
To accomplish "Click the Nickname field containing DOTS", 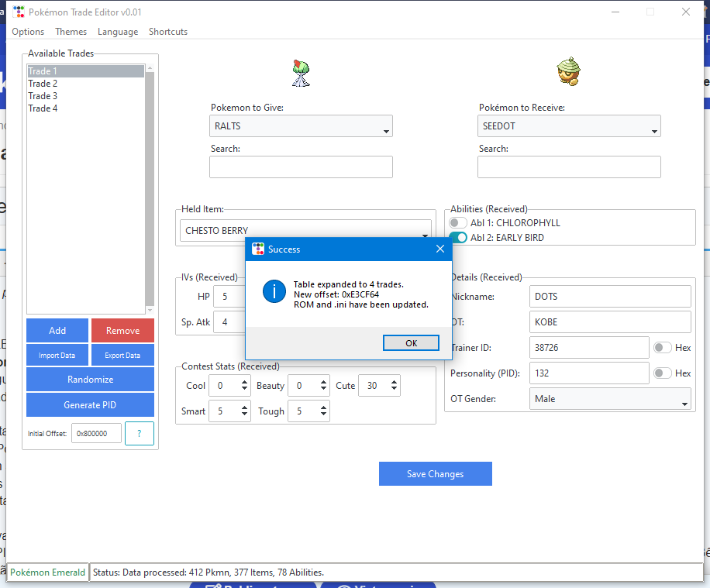I will tap(610, 297).
